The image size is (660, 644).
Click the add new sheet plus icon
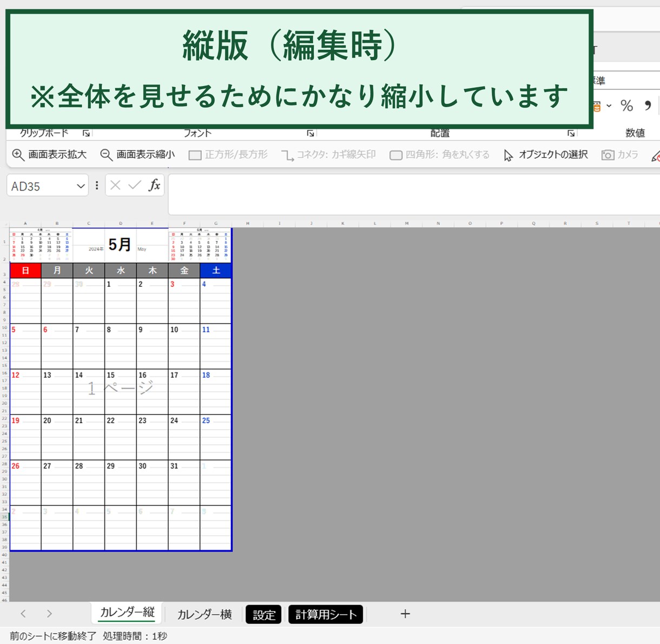coord(405,614)
